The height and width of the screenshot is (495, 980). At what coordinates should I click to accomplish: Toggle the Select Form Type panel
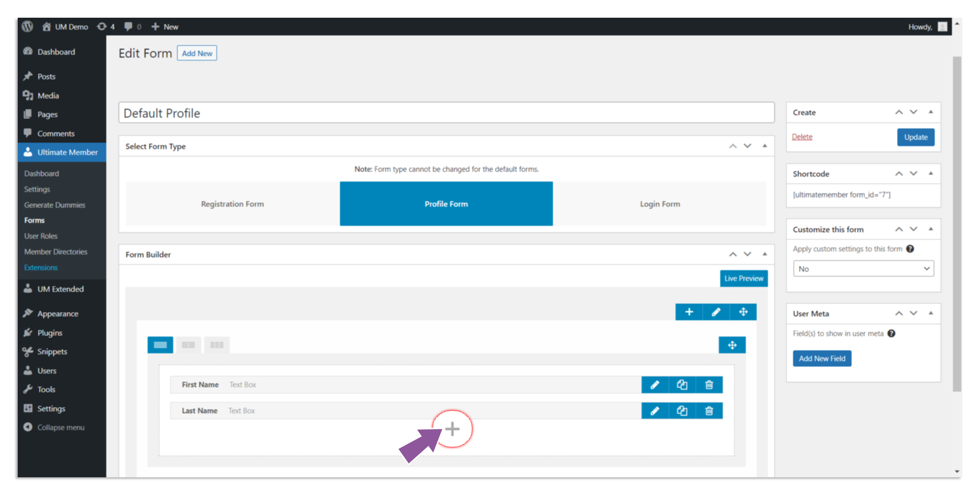765,146
